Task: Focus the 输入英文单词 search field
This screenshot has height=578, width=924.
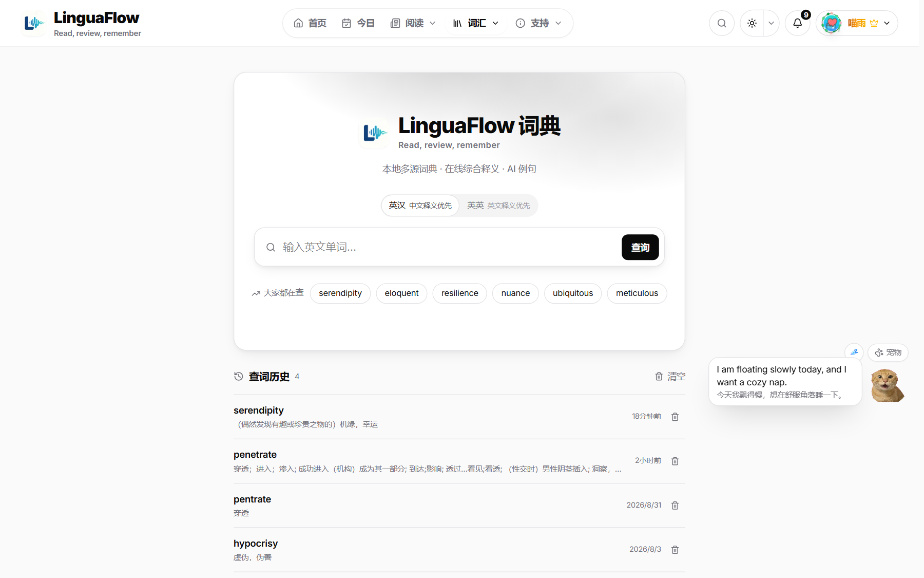Action: click(x=449, y=247)
